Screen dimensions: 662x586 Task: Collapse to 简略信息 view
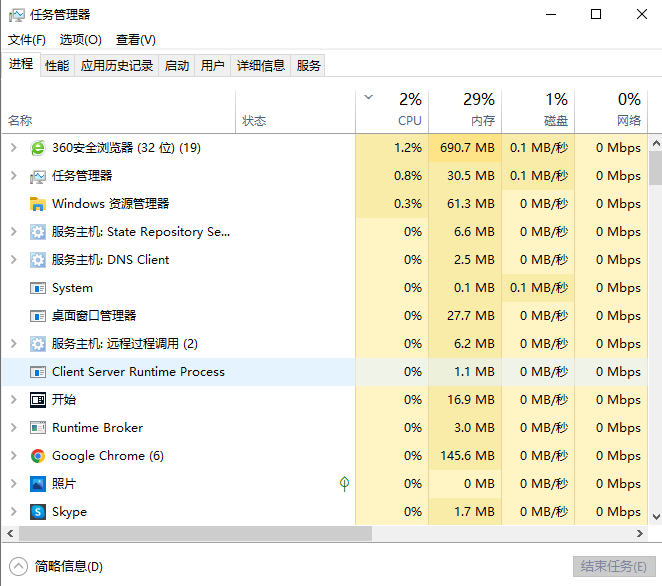click(58, 566)
